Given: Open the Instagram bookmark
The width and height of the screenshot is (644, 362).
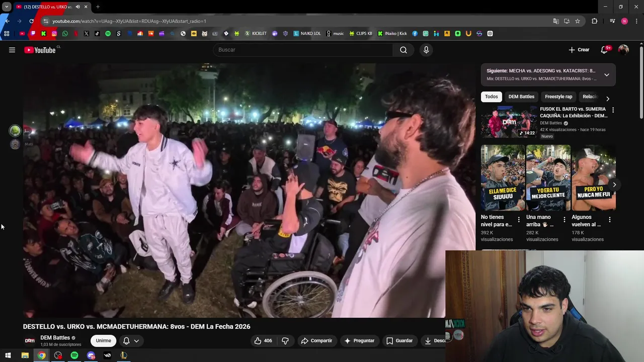Looking at the screenshot, I should pos(54,34).
